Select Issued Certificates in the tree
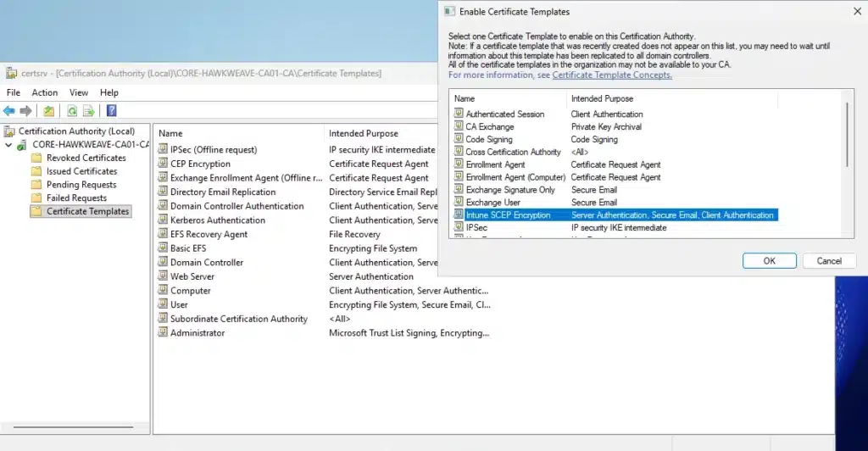The width and height of the screenshot is (868, 451). (x=81, y=171)
